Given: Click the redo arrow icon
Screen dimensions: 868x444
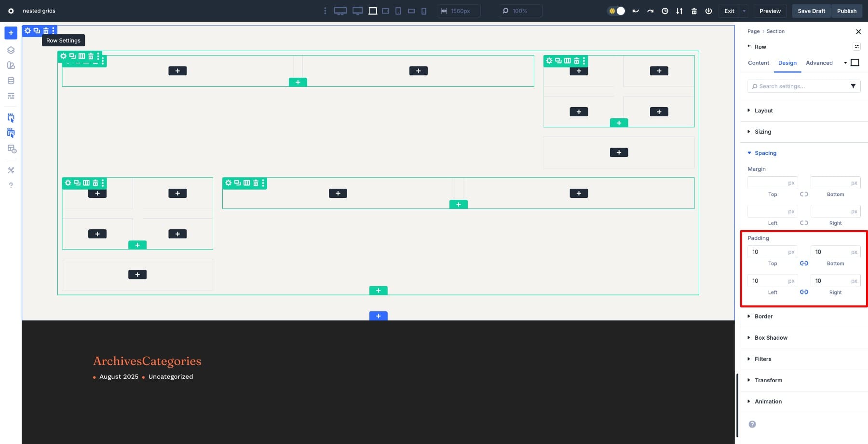Looking at the screenshot, I should coord(650,11).
